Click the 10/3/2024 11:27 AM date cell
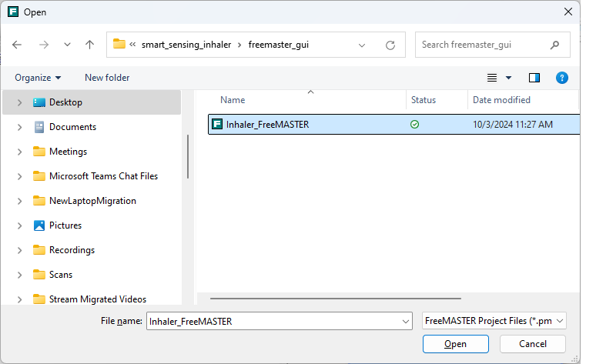This screenshot has width=596, height=364. 513,125
